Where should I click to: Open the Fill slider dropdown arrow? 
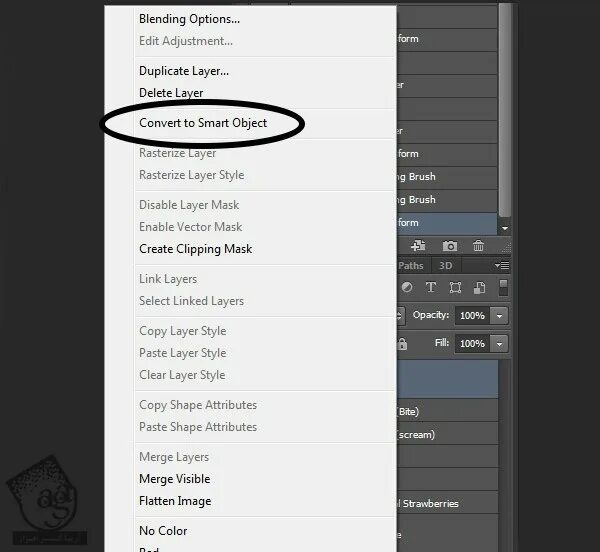[499, 344]
